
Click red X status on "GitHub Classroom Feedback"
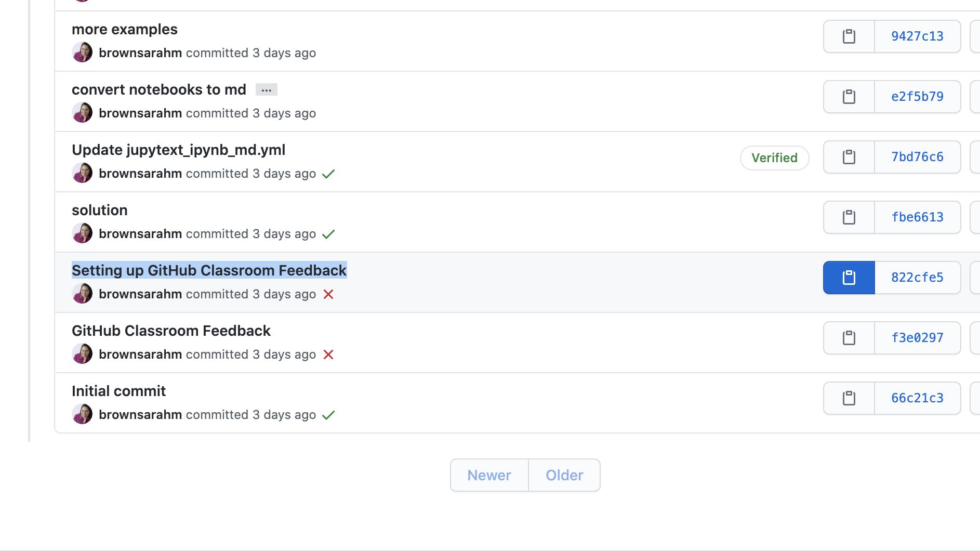(328, 354)
